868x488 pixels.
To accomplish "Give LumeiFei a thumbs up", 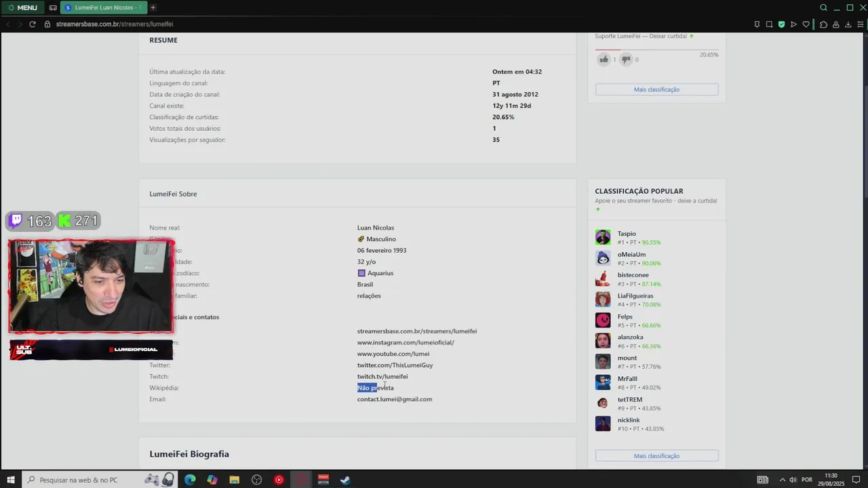I will tap(604, 59).
